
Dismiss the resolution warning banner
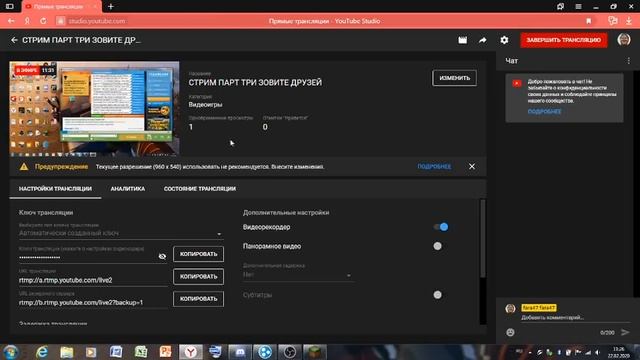(472, 167)
